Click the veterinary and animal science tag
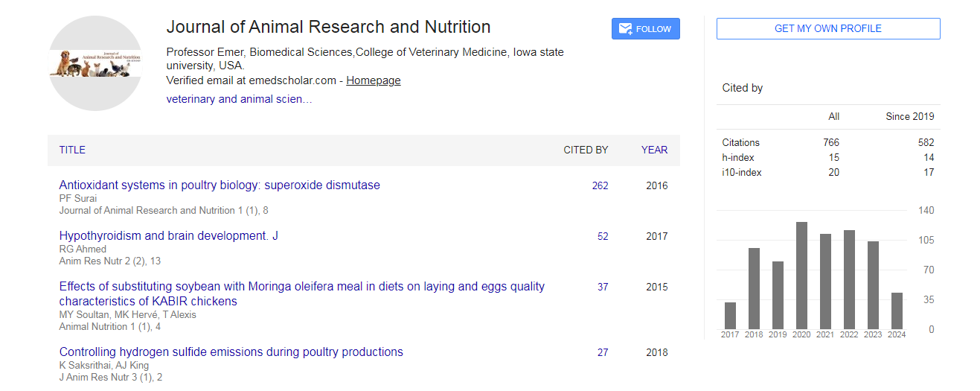The height and width of the screenshot is (391, 980). (239, 98)
